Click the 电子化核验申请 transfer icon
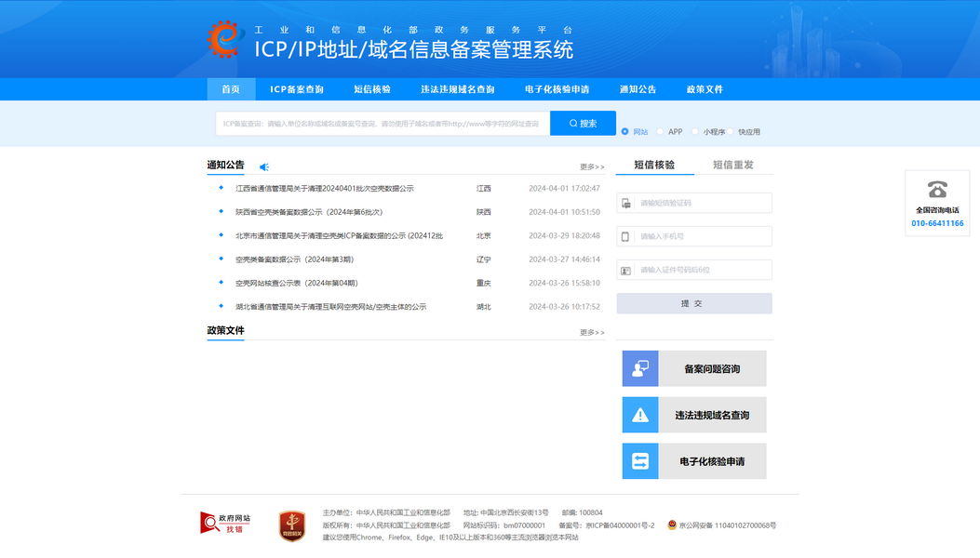The height and width of the screenshot is (558, 980). coord(640,461)
